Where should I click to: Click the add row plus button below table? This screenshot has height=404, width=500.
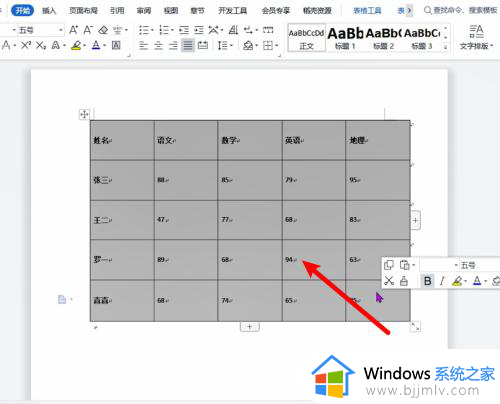250,327
